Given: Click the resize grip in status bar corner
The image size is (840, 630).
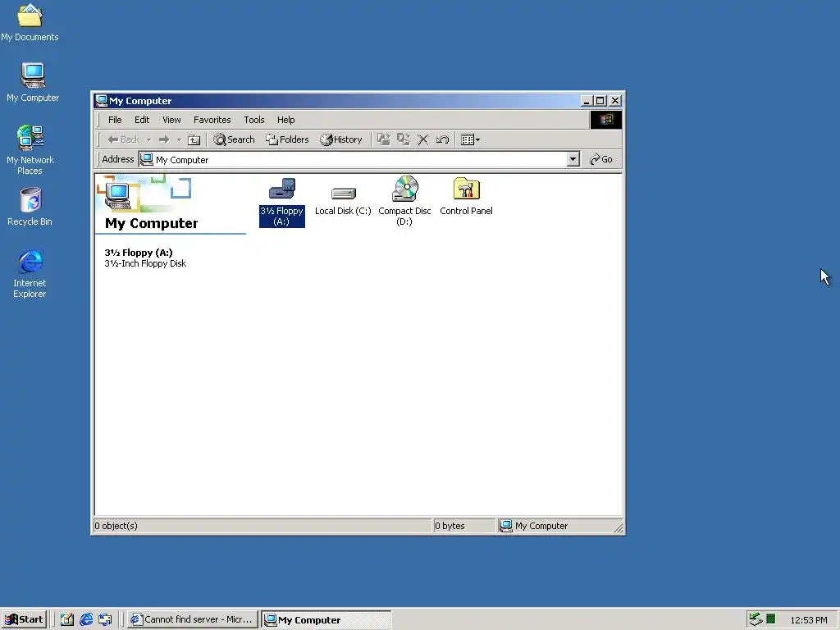Looking at the screenshot, I should coord(619,528).
